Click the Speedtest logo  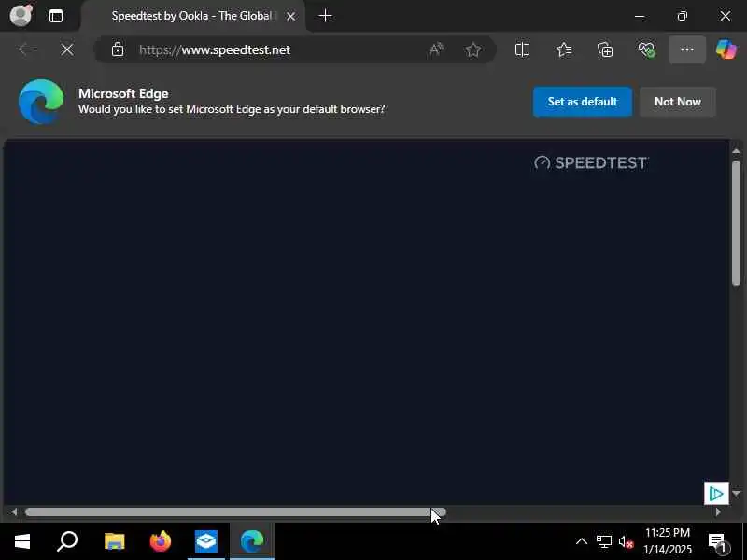tap(591, 162)
